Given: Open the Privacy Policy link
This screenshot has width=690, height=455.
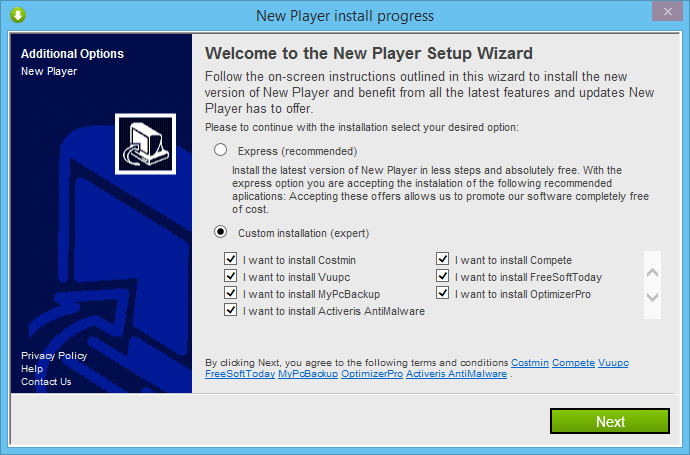Looking at the screenshot, I should [54, 356].
